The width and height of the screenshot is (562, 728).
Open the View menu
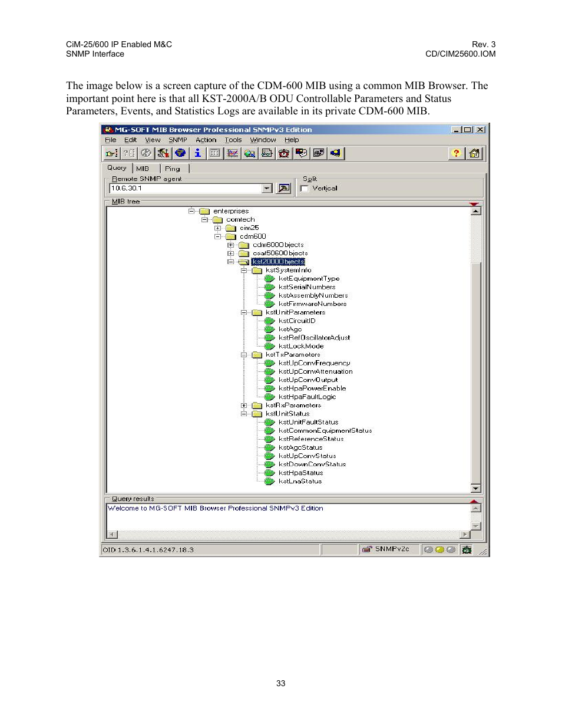click(x=153, y=140)
